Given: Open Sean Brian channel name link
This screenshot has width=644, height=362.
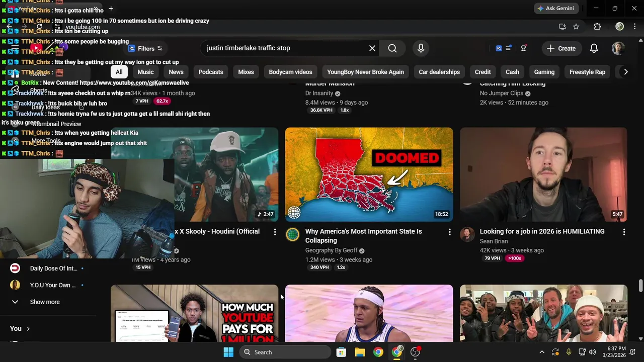Looking at the screenshot, I should pyautogui.click(x=494, y=241).
